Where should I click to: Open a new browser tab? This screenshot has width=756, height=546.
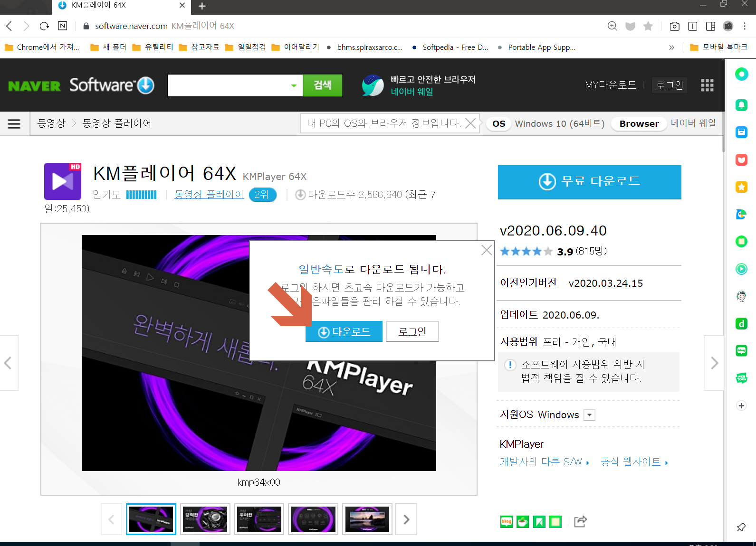pyautogui.click(x=202, y=6)
